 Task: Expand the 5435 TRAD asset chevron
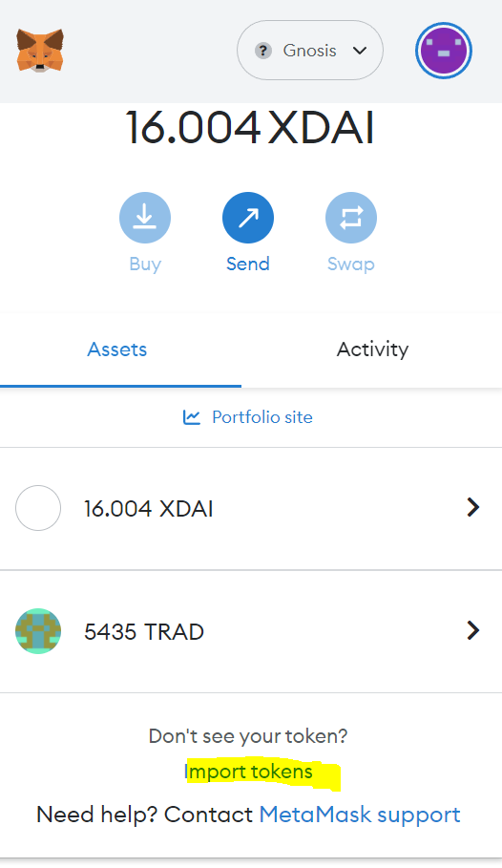point(472,630)
